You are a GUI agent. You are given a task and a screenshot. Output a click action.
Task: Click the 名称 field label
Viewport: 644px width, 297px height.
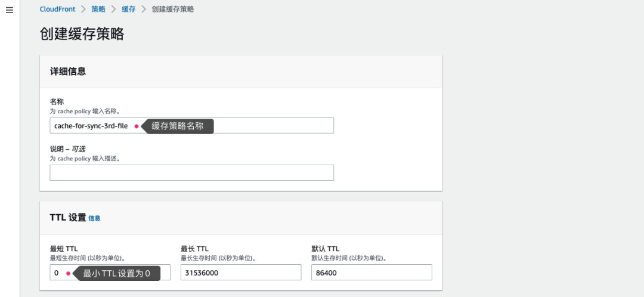tap(57, 102)
